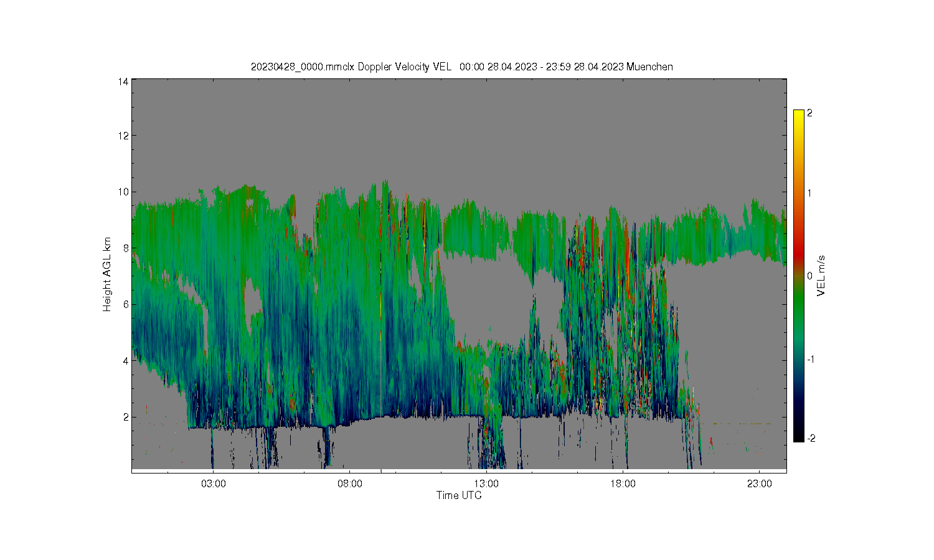Click the 'VEL m/s' colorbar label
The height and width of the screenshot is (560, 934).
point(821,276)
